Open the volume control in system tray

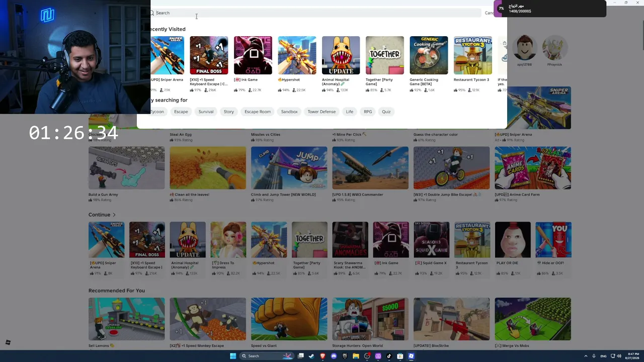coord(619,356)
